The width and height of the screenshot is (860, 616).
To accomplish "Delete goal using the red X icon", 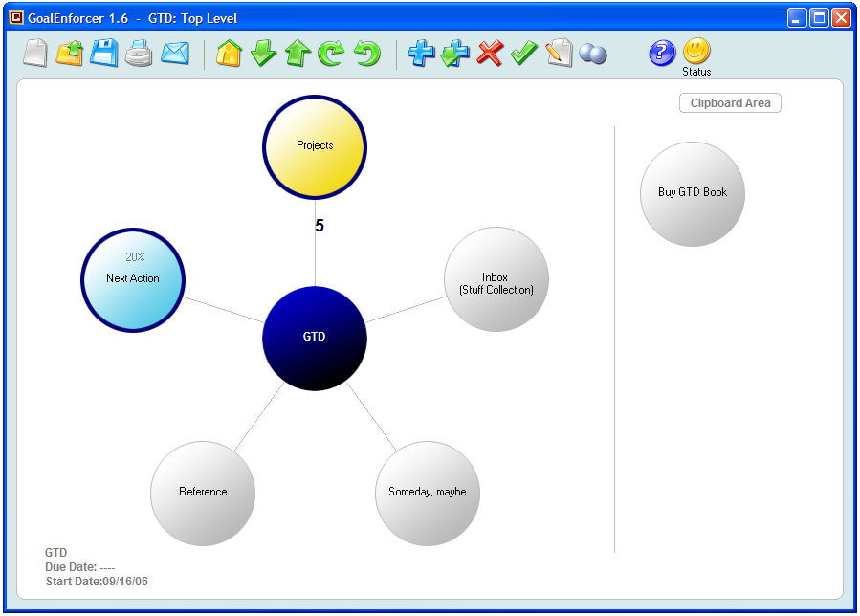I will point(490,54).
